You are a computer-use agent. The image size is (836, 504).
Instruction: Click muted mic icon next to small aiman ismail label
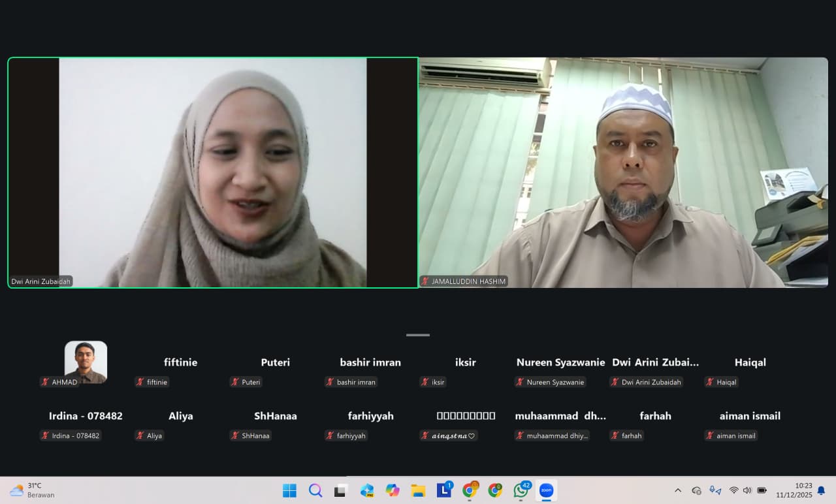(x=710, y=435)
